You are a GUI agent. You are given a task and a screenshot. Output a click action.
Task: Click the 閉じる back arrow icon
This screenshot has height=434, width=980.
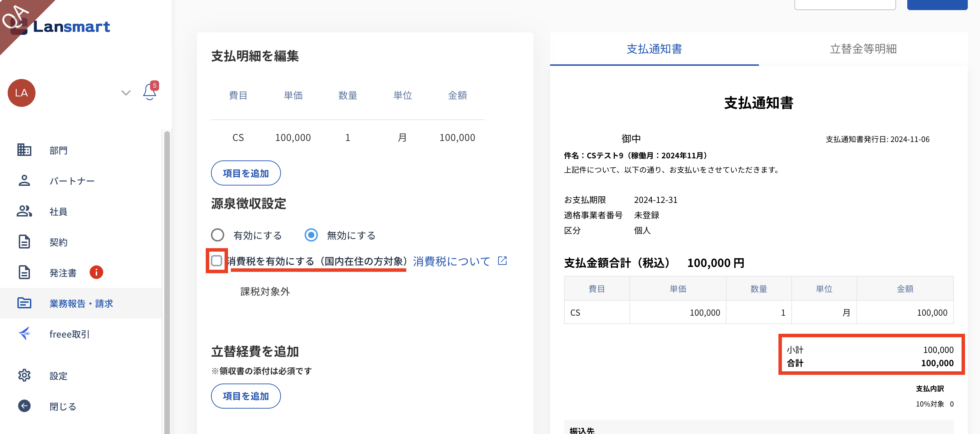[x=24, y=406]
